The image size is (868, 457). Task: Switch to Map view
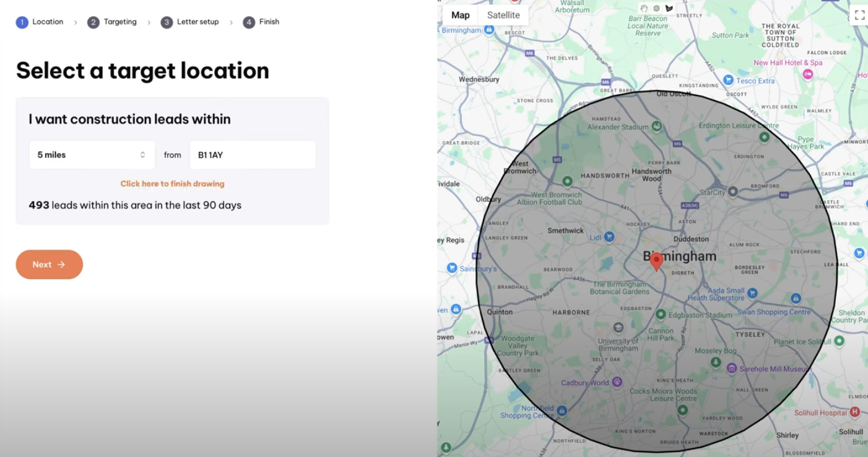pos(460,15)
